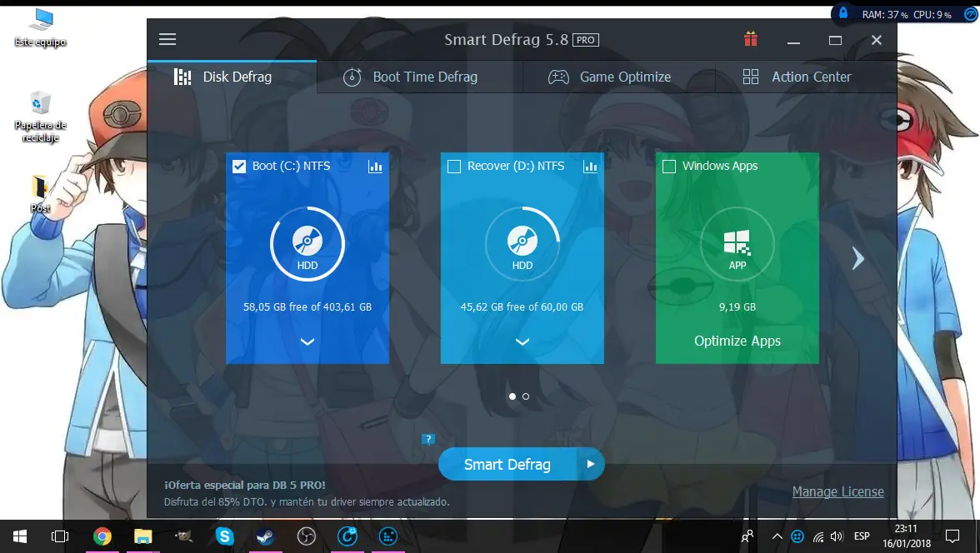Image resolution: width=980 pixels, height=553 pixels.
Task: Go to the second page dot indicator
Action: pos(526,396)
